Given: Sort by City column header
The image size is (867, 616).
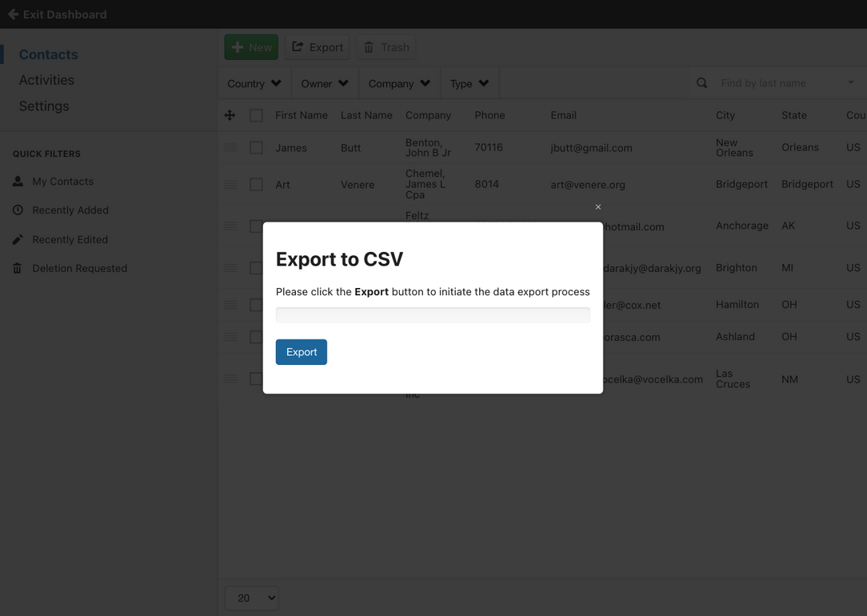Looking at the screenshot, I should 725,115.
